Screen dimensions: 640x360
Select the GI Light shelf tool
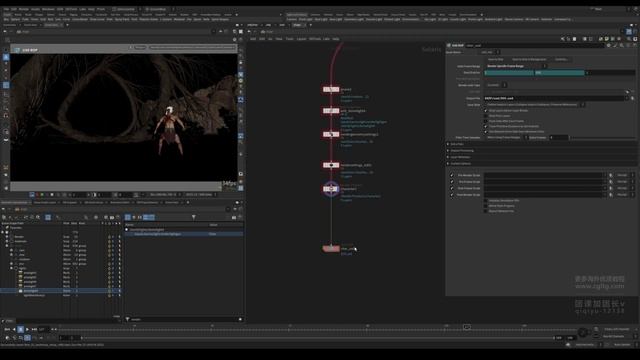tap(443, 19)
